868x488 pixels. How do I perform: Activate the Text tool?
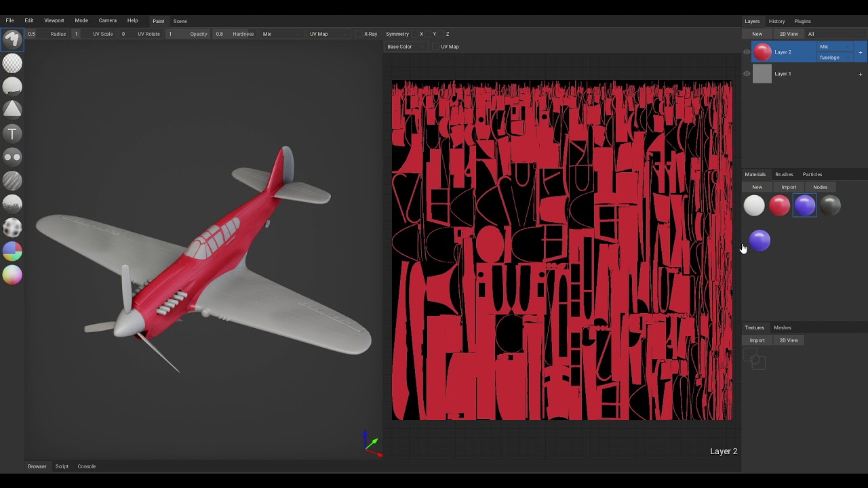(x=12, y=134)
